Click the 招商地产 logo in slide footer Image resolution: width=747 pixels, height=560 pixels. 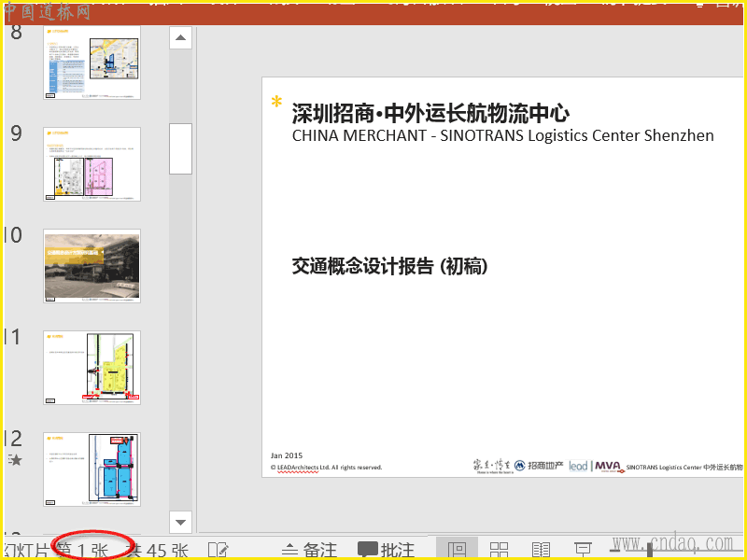click(539, 465)
